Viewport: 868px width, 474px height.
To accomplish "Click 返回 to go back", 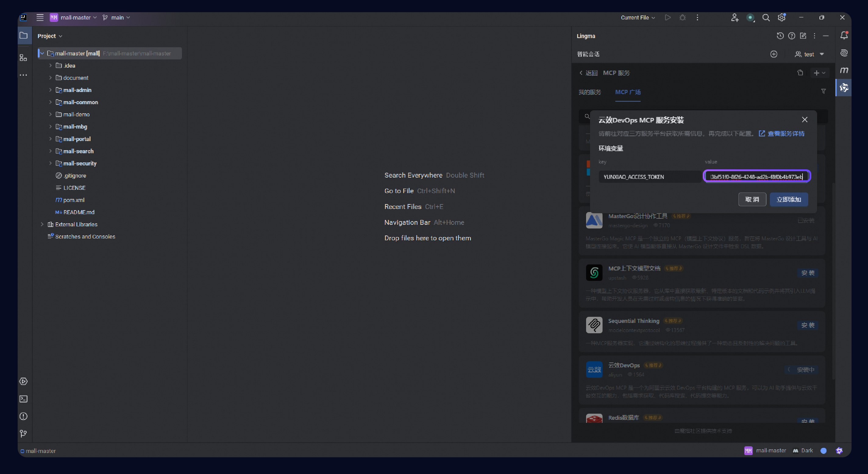I will tap(588, 73).
